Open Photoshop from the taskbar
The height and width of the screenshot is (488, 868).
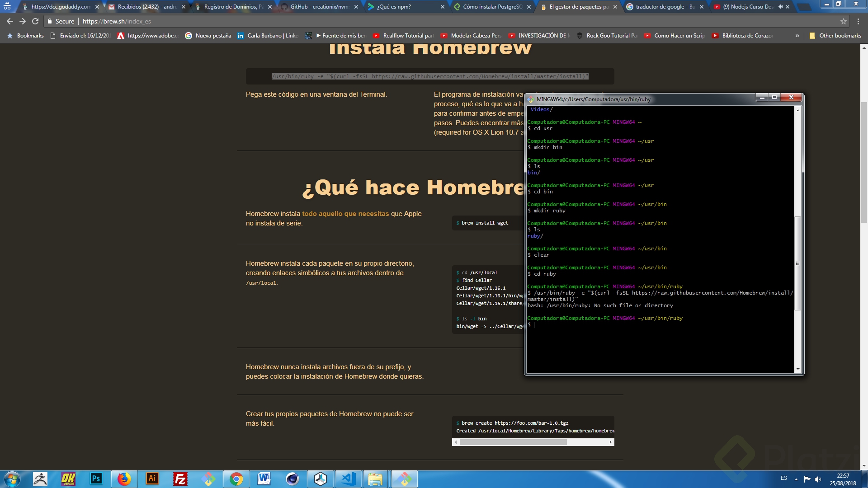tap(96, 479)
